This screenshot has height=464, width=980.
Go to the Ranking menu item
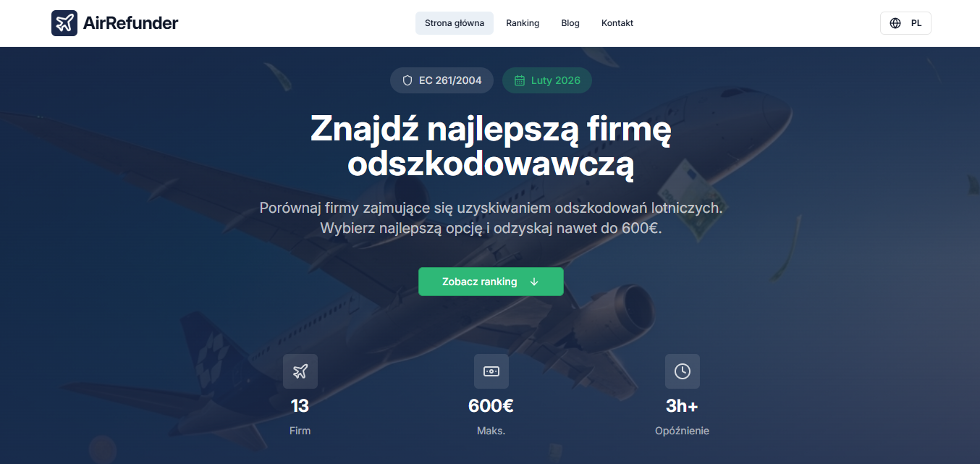tap(523, 23)
